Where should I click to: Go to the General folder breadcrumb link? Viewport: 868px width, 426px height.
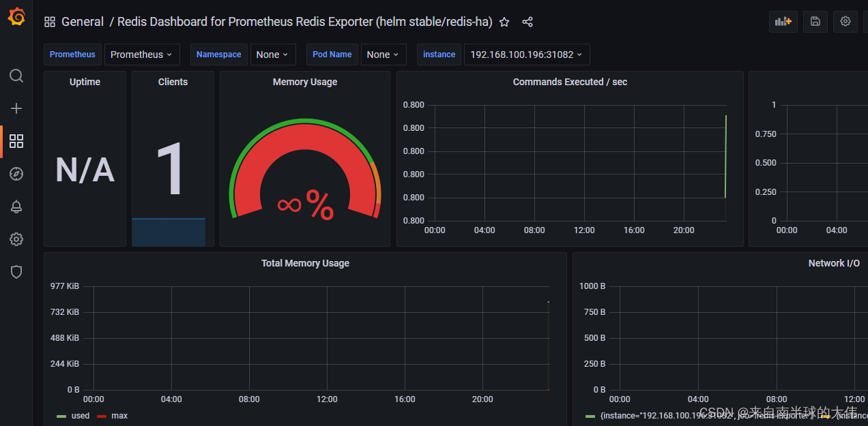[83, 22]
